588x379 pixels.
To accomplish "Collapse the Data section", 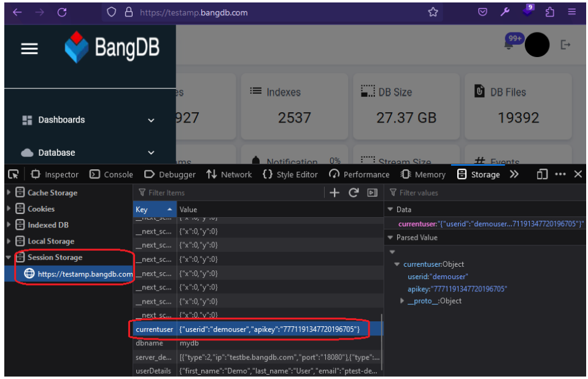I will click(390, 209).
